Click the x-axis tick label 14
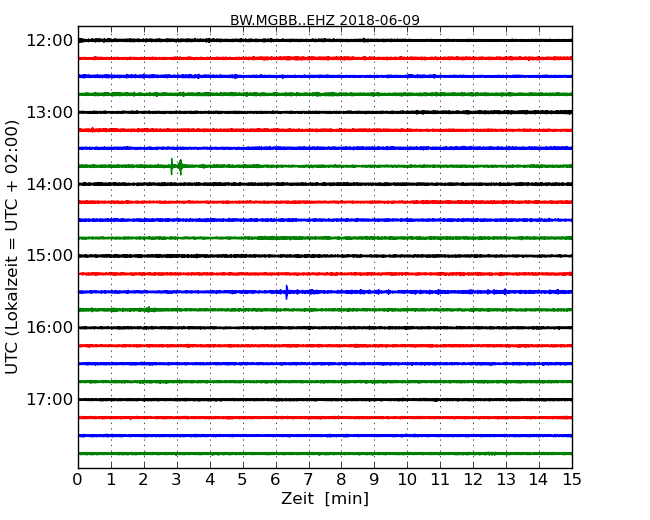 tap(538, 480)
